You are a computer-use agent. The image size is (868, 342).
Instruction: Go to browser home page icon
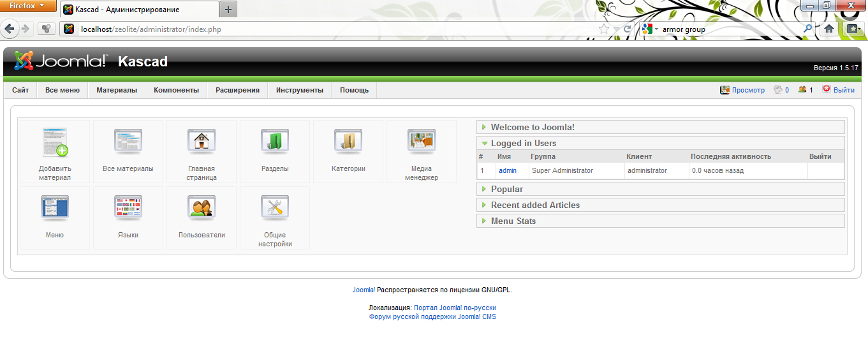pyautogui.click(x=829, y=29)
